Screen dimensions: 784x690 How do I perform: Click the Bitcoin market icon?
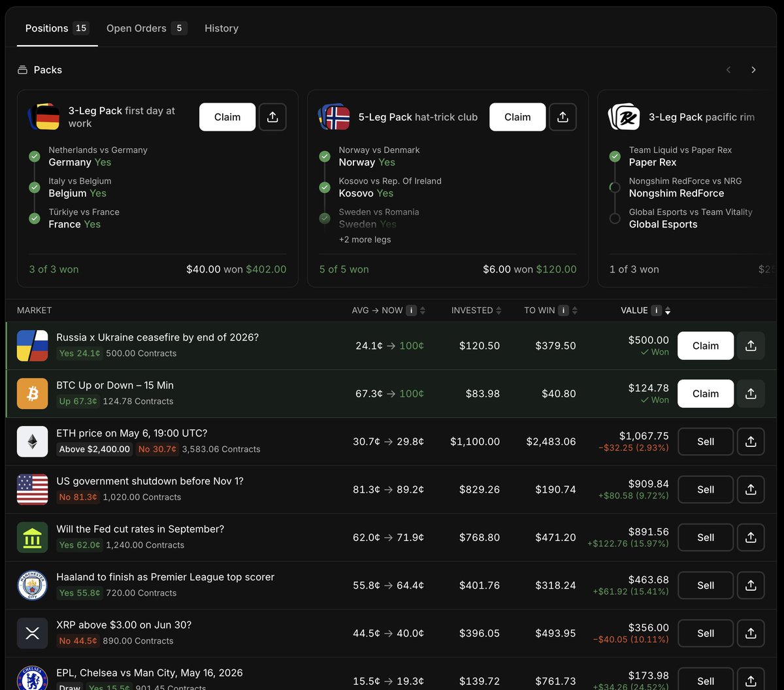(x=33, y=393)
